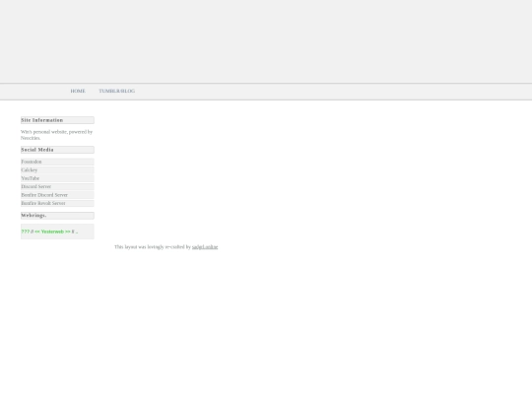Go to previous site in Yesterweb webring
The height and width of the screenshot is (399, 532).
pyautogui.click(x=37, y=232)
